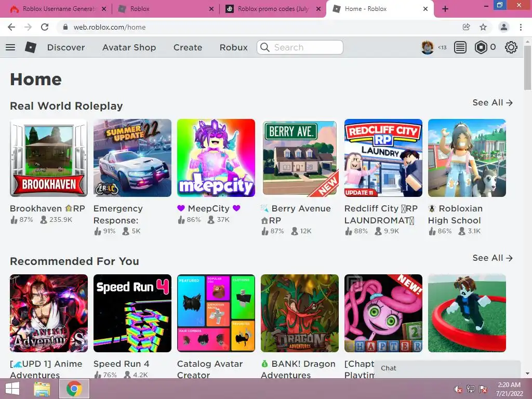Click See All for Recommended For You
Screen dimensions: 532x399
493,258
